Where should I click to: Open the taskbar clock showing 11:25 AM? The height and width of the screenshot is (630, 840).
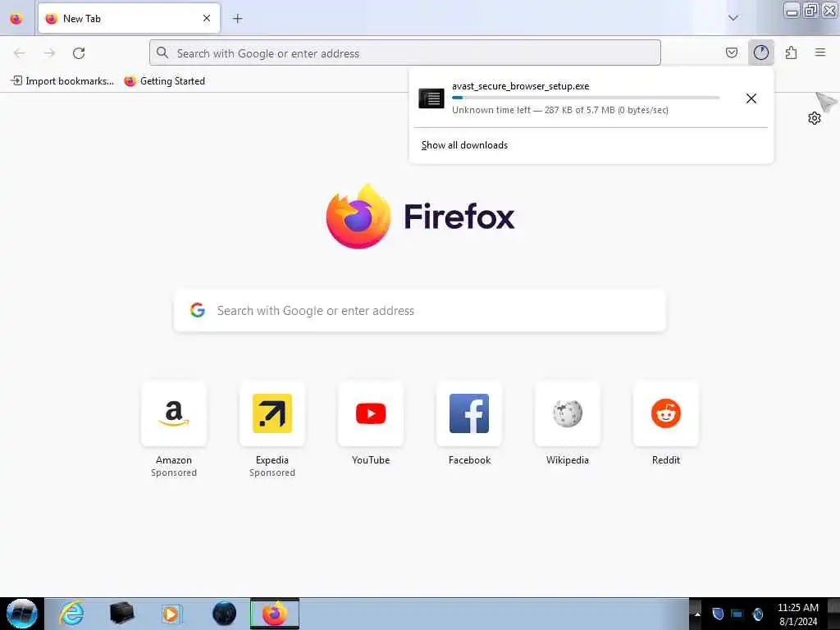pyautogui.click(x=797, y=614)
